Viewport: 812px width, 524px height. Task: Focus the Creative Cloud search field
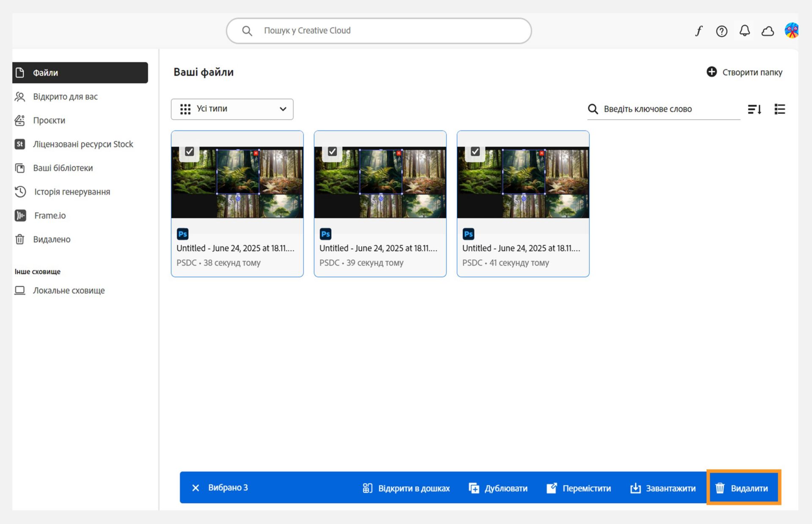tap(379, 30)
